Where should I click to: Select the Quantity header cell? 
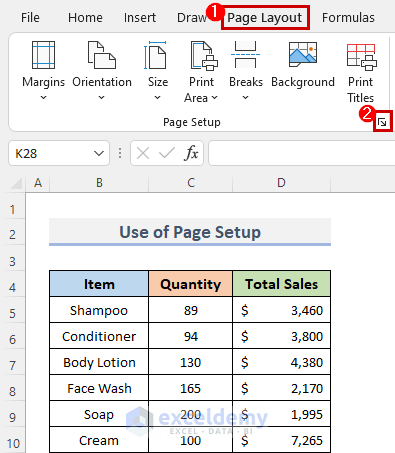click(x=191, y=284)
